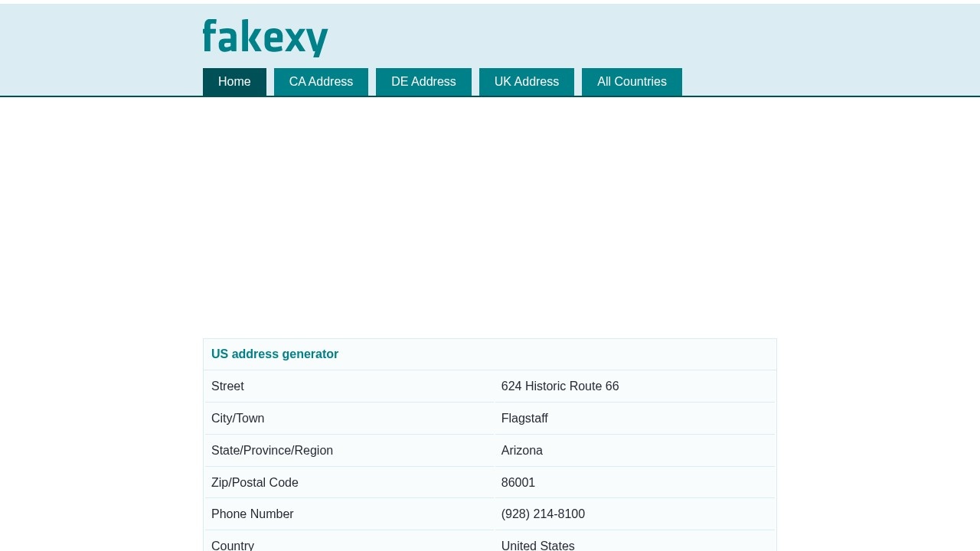Click the Street row label
The image size is (980, 551).
(x=227, y=386)
